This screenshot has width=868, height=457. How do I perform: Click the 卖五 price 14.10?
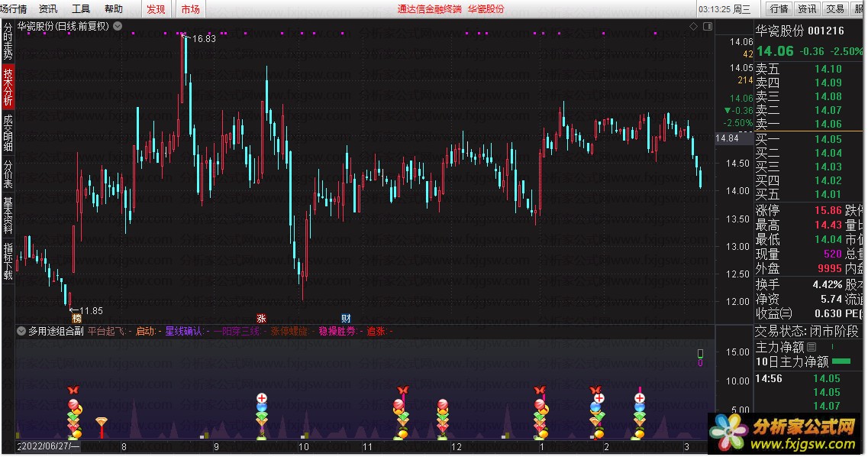click(x=828, y=70)
